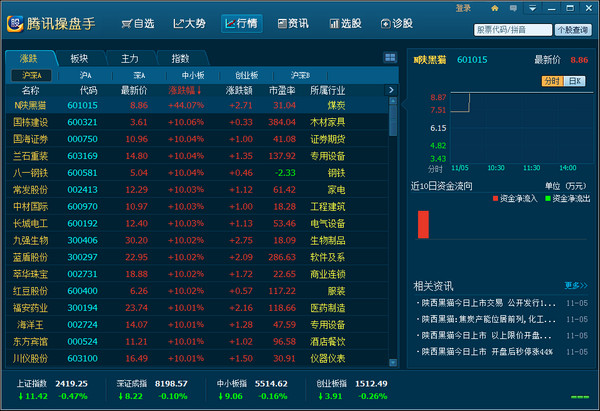Viewport: 600px width, 411px height.
Task: Click the Tencent app logo icon
Action: pos(15,24)
